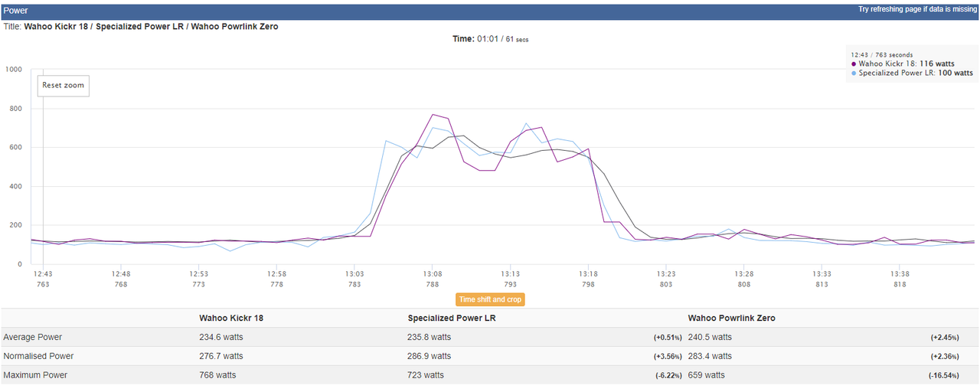Click the Power panel header
980x389 pixels.
coord(490,11)
